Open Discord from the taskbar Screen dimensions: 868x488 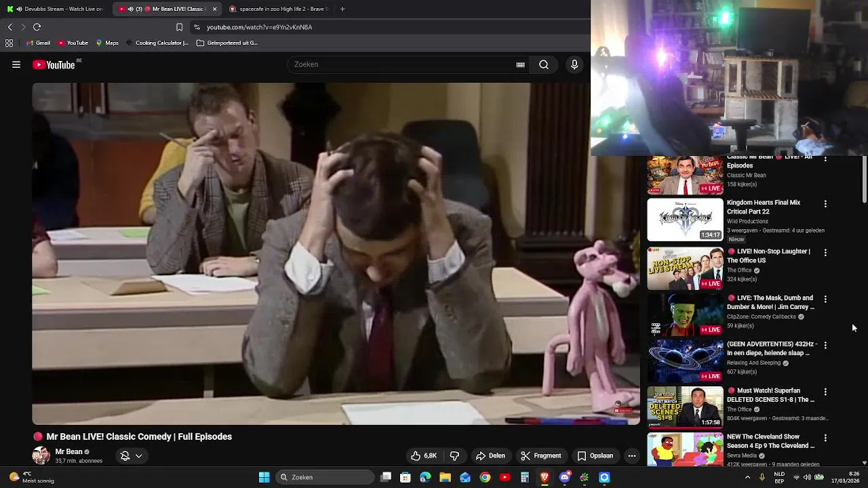click(x=565, y=477)
